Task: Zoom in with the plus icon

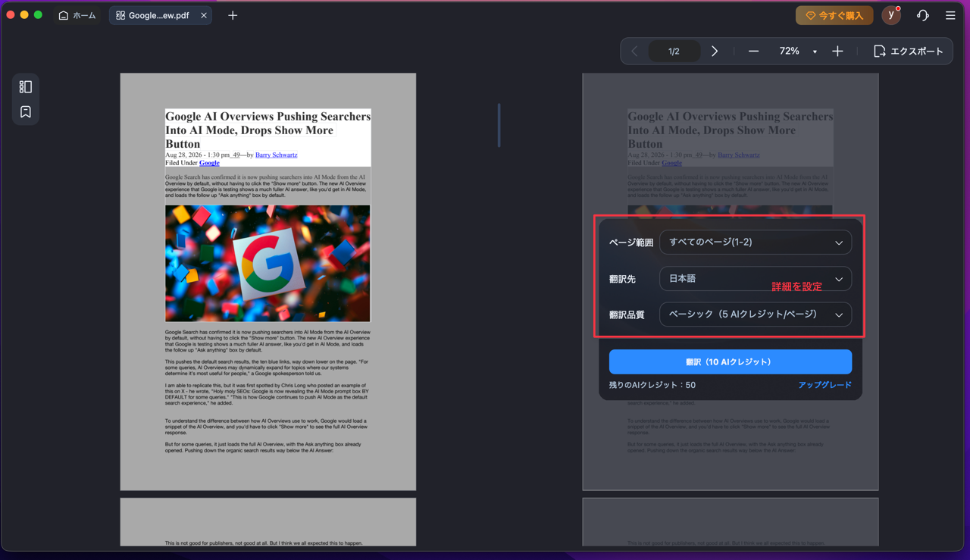Action: pyautogui.click(x=837, y=52)
